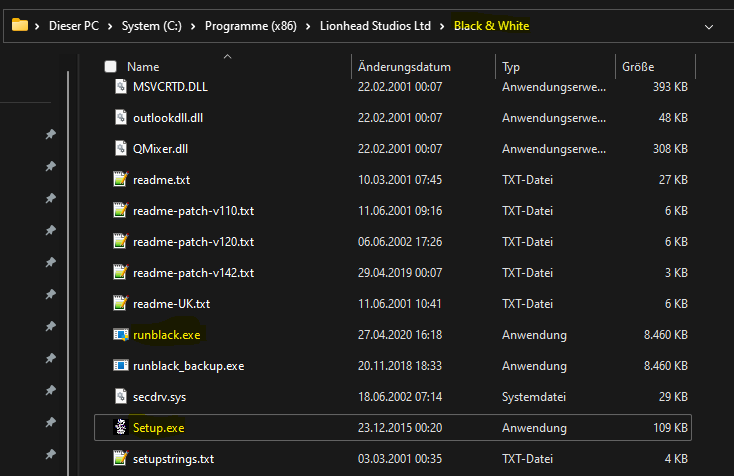Click the readme.txt file icon
734x476 pixels.
click(120, 180)
